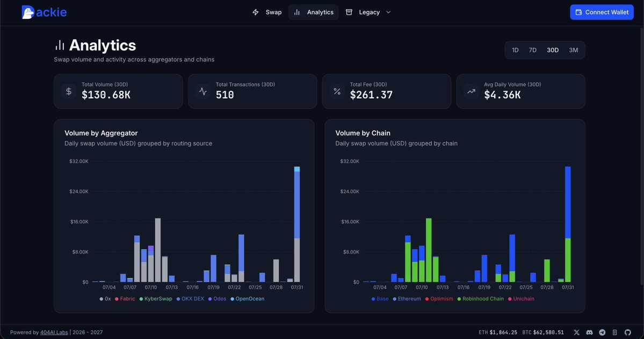This screenshot has height=339, width=644.
Task: Click the 510 total transactions value
Action: coord(225,95)
